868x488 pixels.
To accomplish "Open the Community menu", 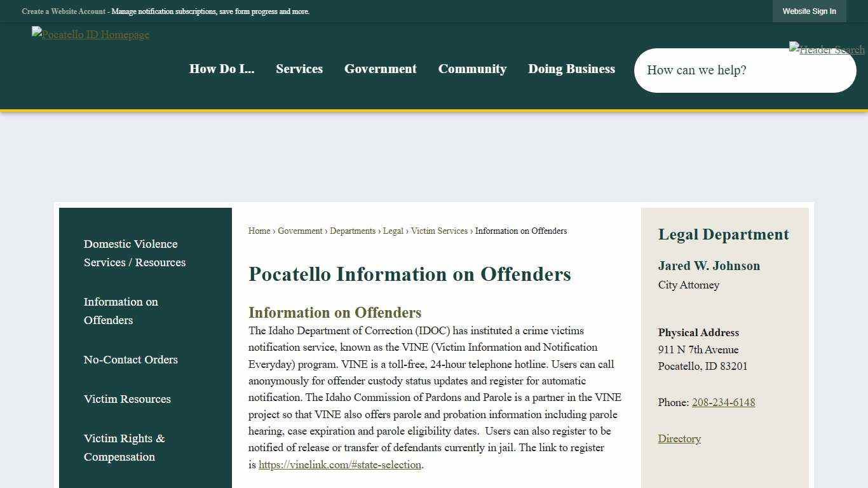I will click(x=472, y=69).
